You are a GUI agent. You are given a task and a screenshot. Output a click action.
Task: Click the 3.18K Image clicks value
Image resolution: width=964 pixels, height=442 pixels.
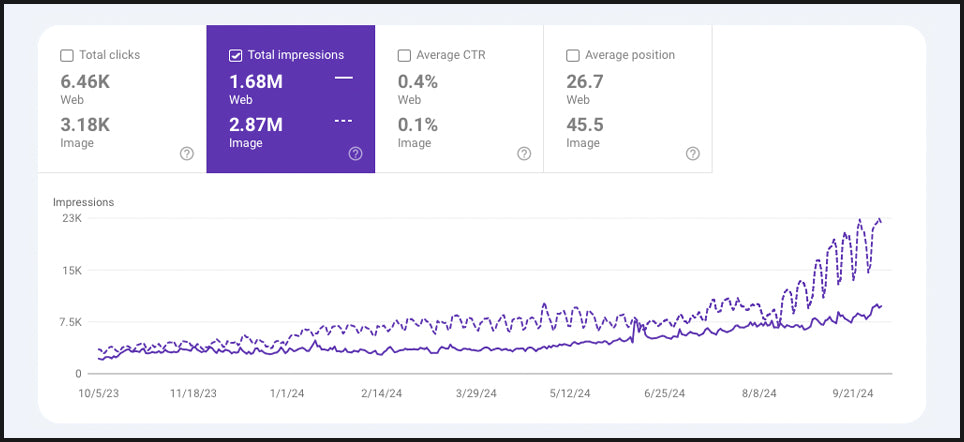click(84, 125)
